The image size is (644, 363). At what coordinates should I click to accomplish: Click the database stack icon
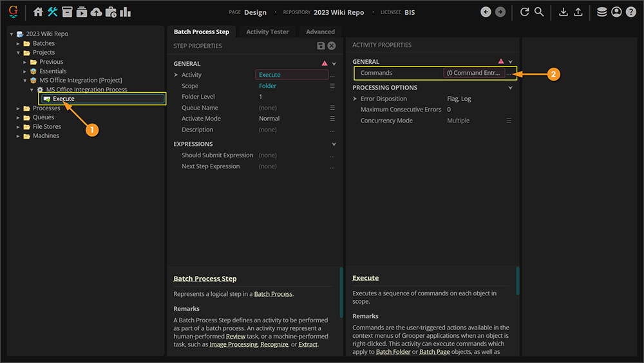[x=601, y=12]
